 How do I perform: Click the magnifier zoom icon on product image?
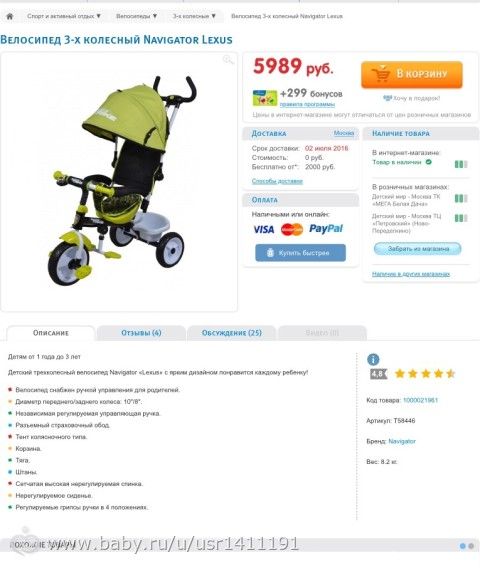tap(228, 60)
